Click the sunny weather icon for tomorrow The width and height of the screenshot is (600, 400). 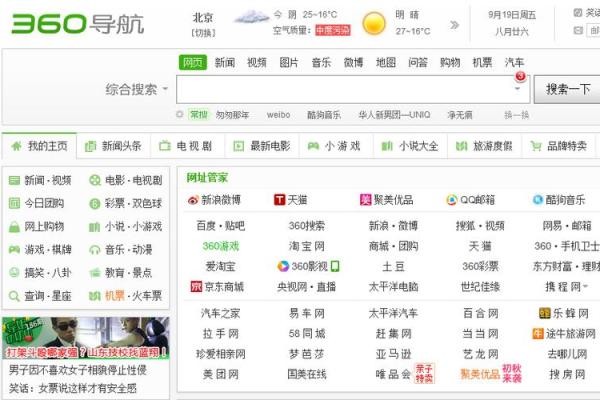[374, 23]
